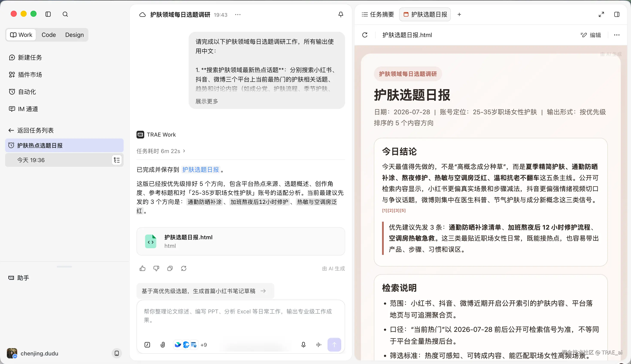Screen dimensions: 631x364
Task: Start microphone voice input
Action: coord(303,345)
